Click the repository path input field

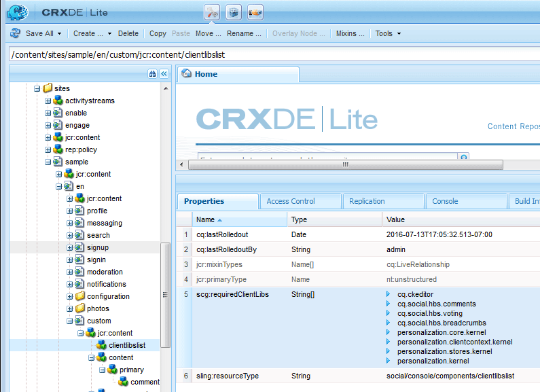click(x=274, y=54)
